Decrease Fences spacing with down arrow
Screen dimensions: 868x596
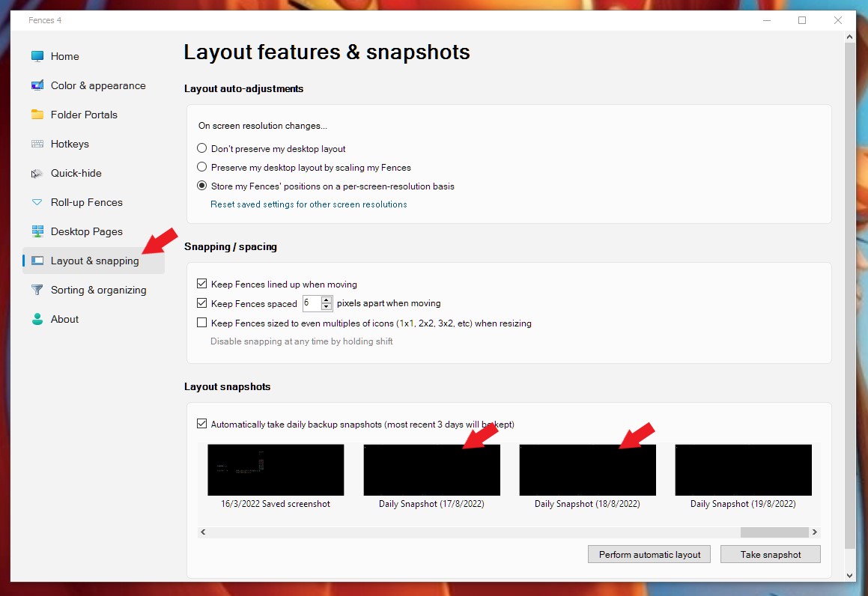(327, 306)
